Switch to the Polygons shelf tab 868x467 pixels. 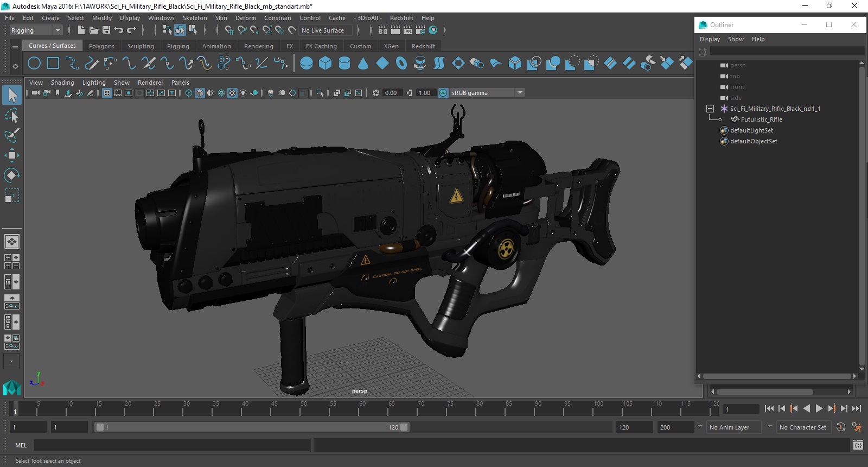click(101, 46)
